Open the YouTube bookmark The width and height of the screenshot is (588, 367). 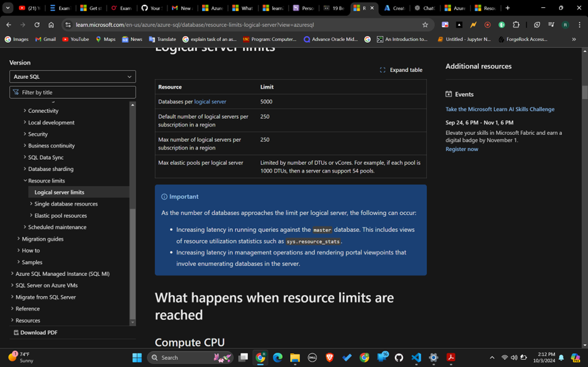[75, 39]
